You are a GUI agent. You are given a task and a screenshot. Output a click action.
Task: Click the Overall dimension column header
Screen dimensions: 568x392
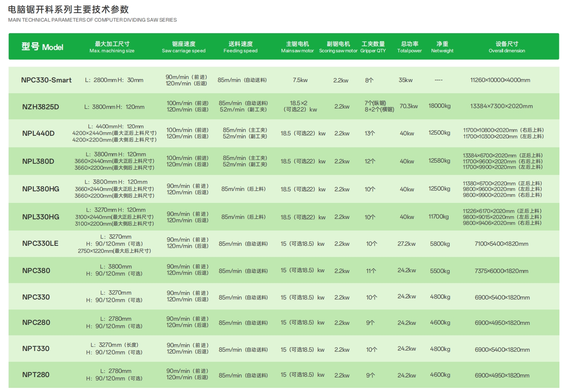tap(507, 47)
